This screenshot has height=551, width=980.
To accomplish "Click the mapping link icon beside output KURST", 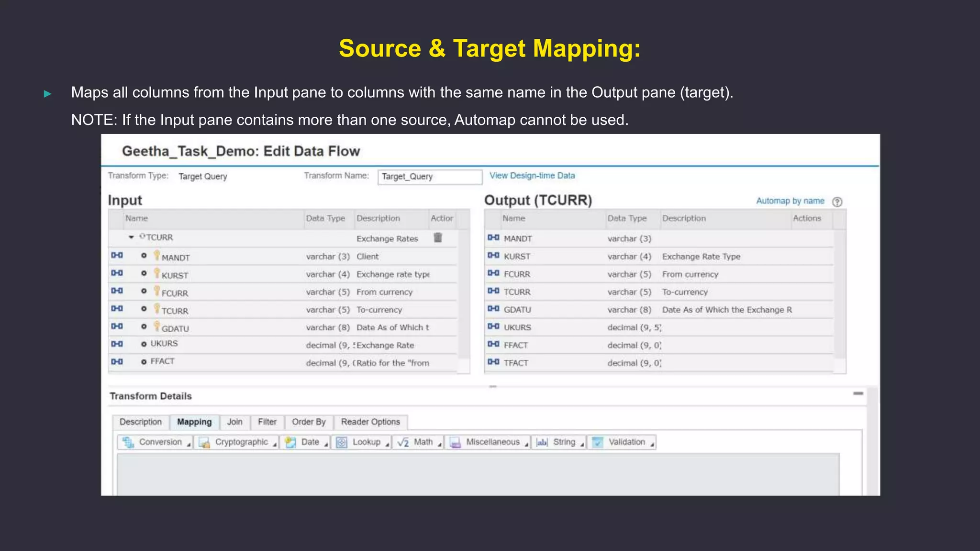I will 493,256.
